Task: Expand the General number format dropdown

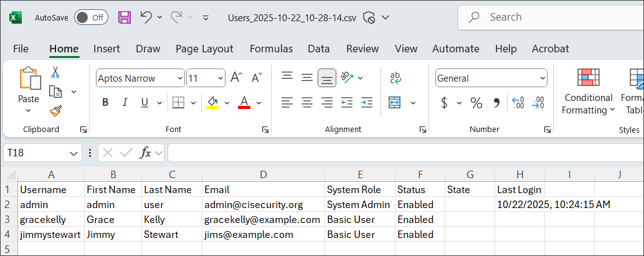Action: tap(542, 78)
